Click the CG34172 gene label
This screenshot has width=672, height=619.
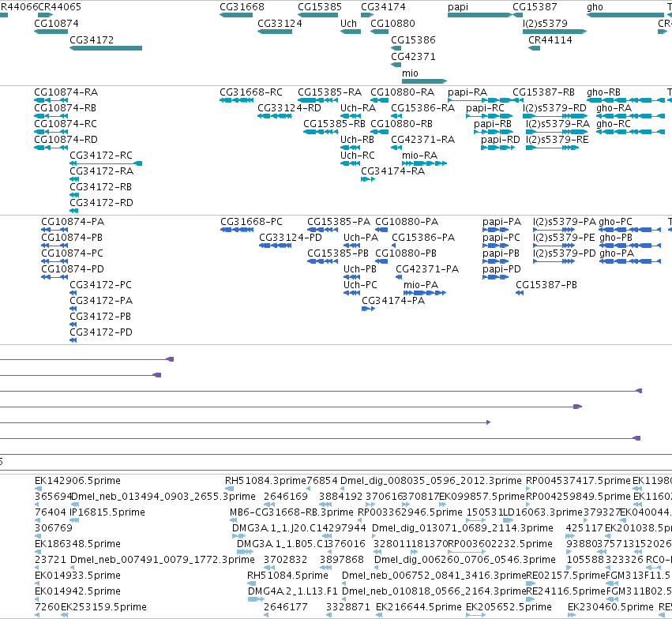point(92,39)
